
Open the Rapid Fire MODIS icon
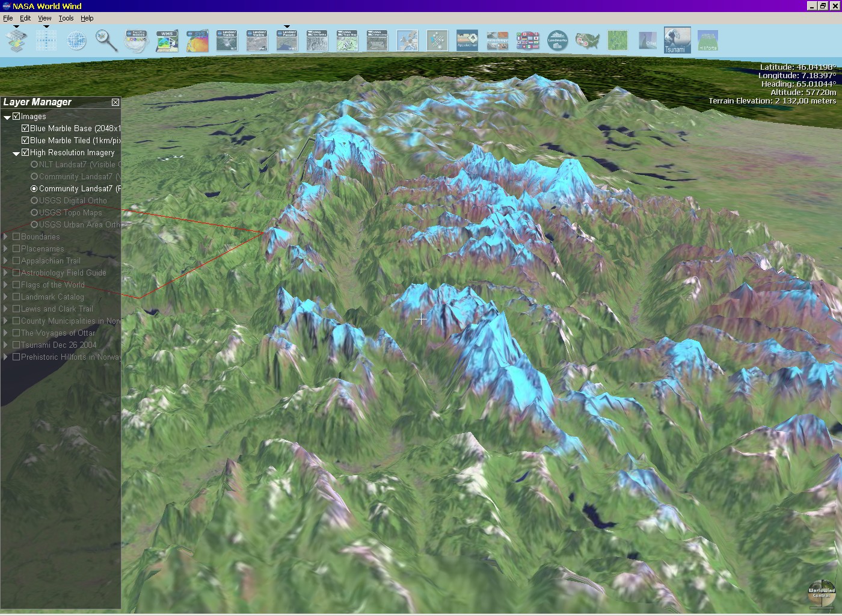click(x=137, y=41)
